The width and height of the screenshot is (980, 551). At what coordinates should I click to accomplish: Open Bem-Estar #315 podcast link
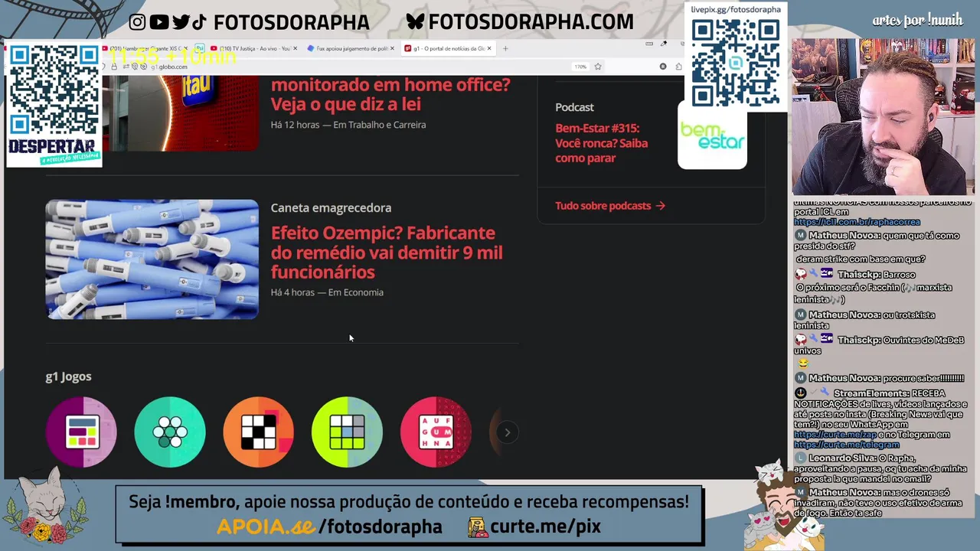[601, 143]
